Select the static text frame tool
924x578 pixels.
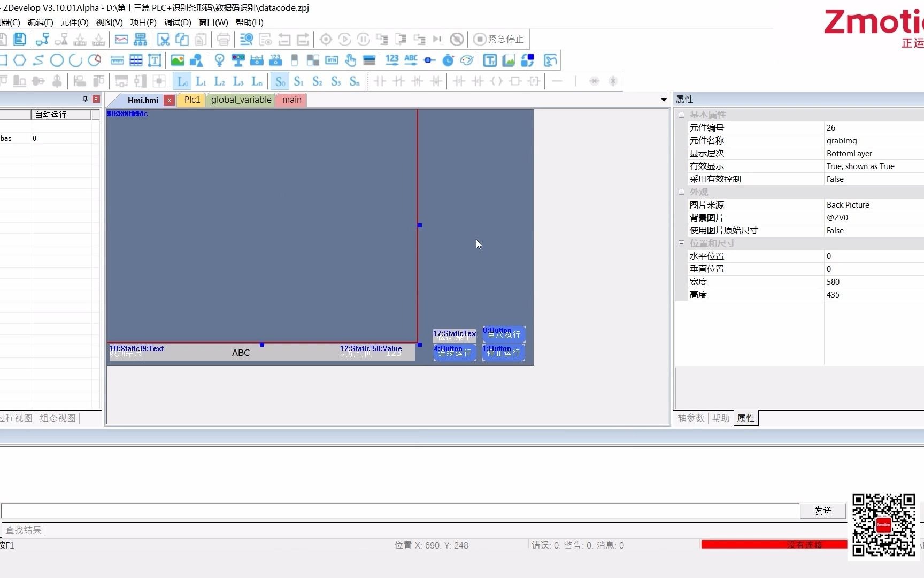(x=155, y=60)
